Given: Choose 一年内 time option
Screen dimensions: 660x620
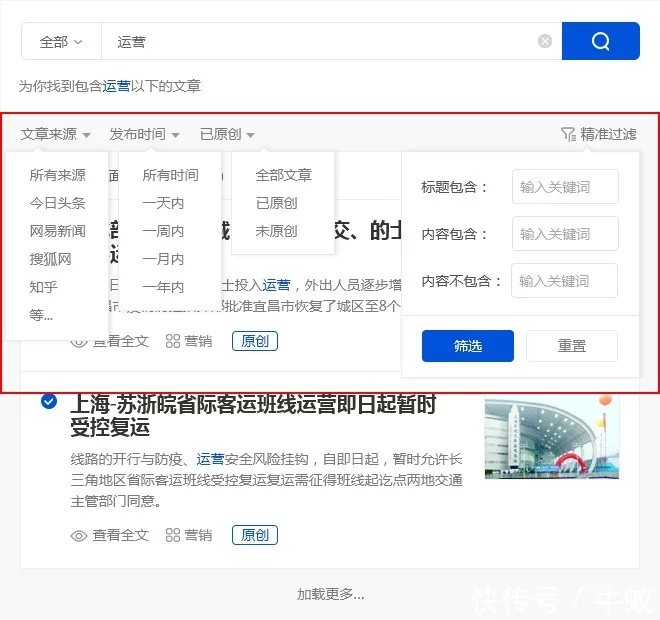Looking at the screenshot, I should click(163, 287).
